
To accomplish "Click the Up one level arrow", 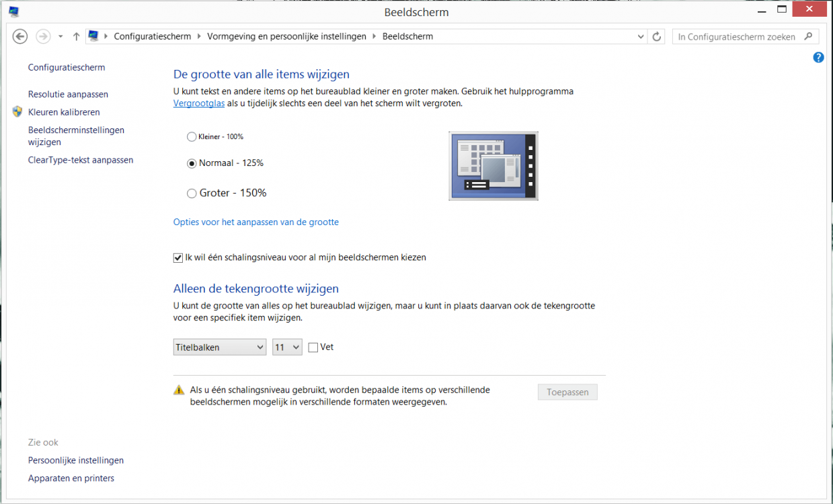I will tap(76, 36).
